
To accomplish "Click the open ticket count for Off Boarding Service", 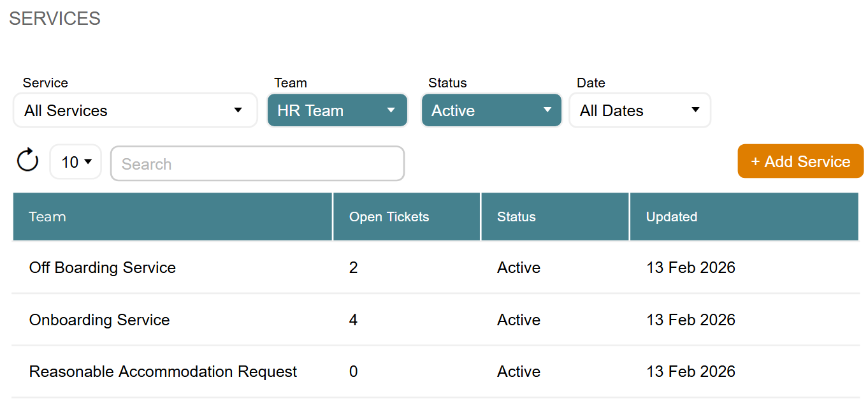I will pos(354,267).
